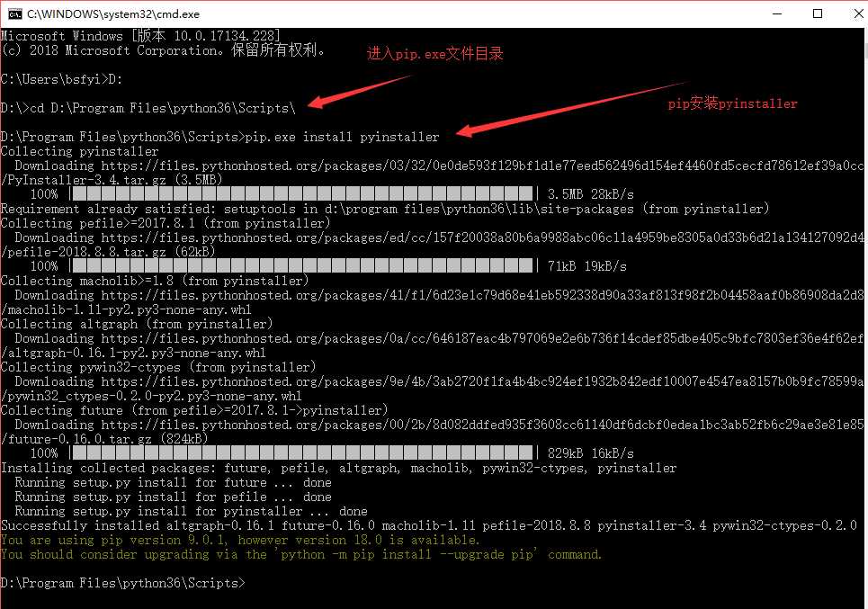Click 'Collecting altgraph (from pyinstaller)' line
868x609 pixels.
[137, 324]
